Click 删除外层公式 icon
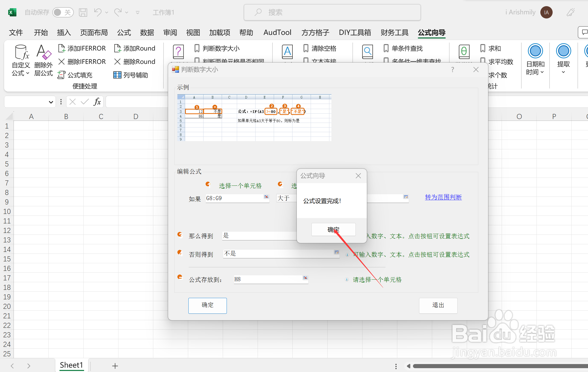 pos(44,61)
